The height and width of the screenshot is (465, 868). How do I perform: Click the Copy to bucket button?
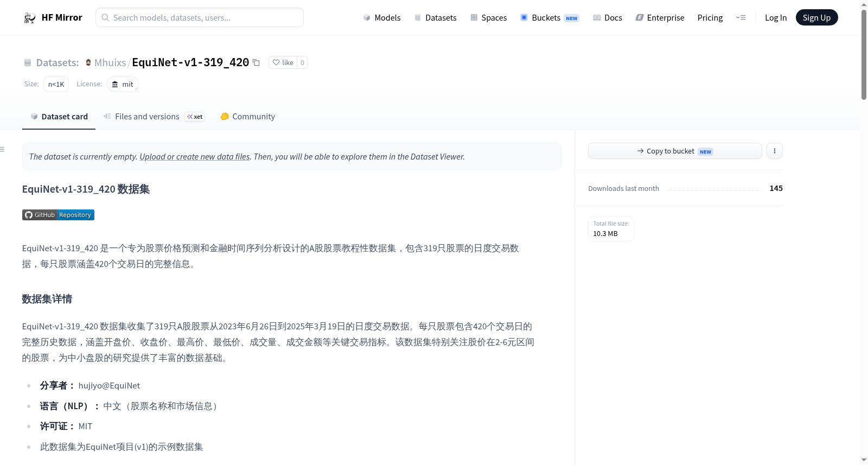[675, 151]
